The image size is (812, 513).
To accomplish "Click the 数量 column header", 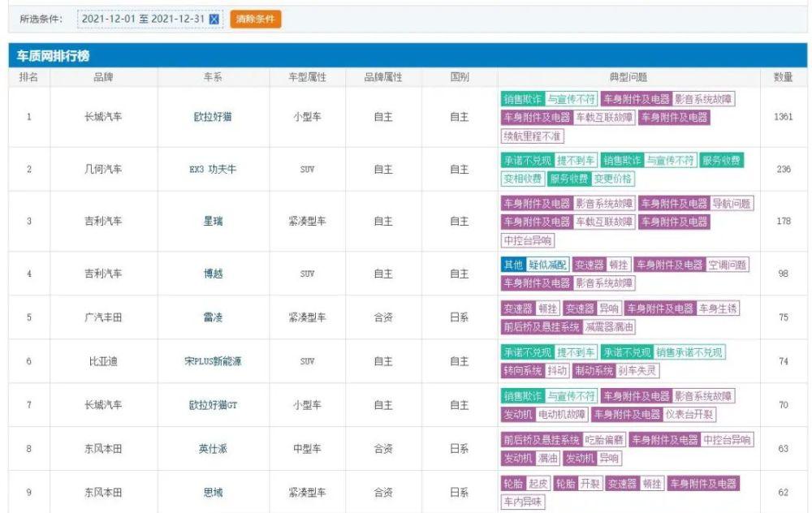I will click(x=783, y=77).
